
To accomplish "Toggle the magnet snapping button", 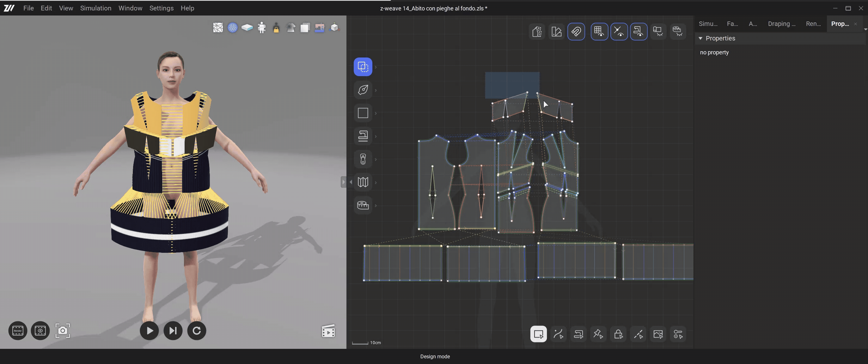I will click(x=576, y=32).
